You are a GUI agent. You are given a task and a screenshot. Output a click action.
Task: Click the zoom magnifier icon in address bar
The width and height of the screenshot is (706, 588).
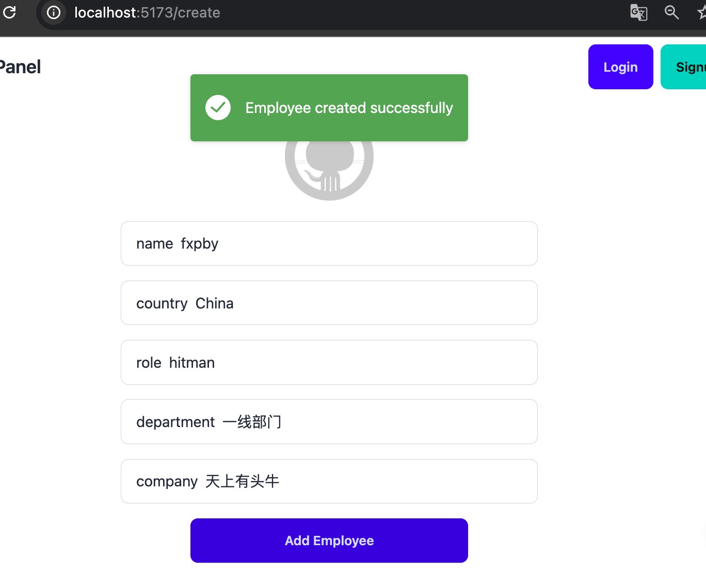click(671, 12)
